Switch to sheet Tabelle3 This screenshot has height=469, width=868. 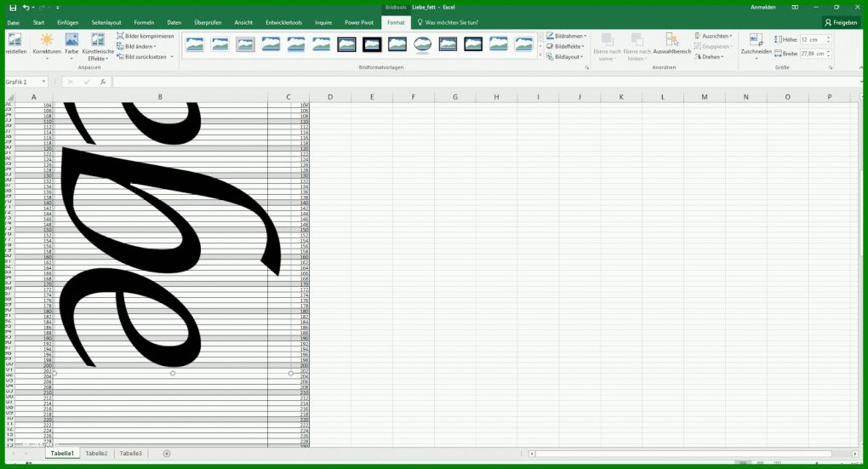(131, 454)
